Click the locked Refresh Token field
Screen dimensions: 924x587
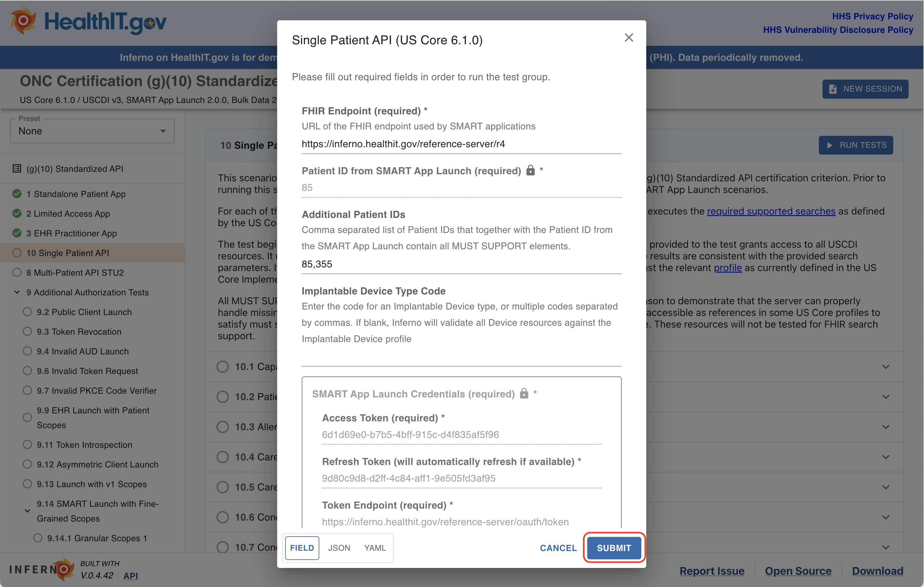pyautogui.click(x=461, y=479)
